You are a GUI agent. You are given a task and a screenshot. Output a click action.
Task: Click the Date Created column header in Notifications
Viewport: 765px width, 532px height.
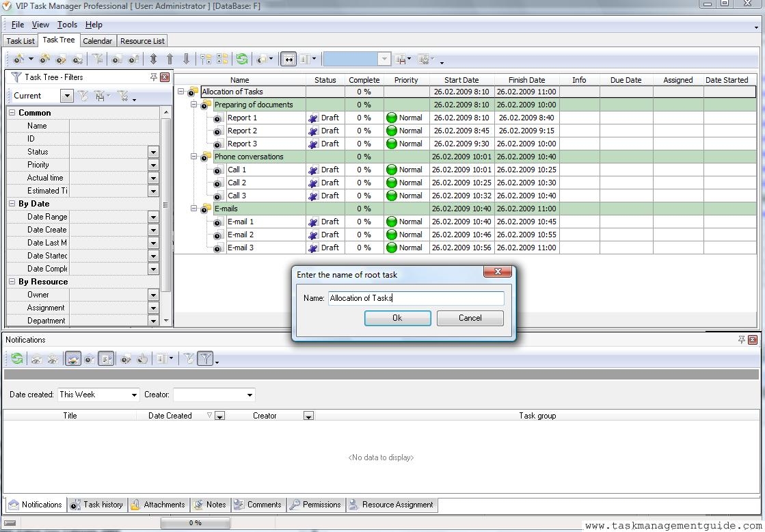170,416
